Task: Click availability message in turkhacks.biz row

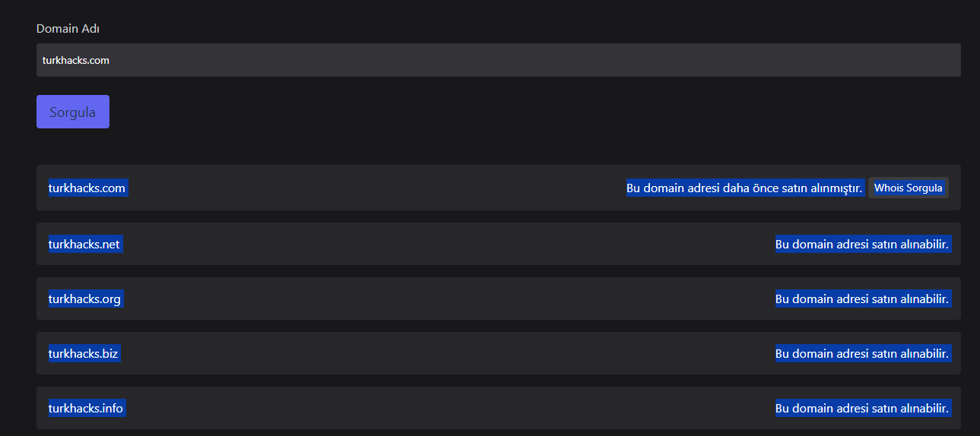Action: coord(863,353)
